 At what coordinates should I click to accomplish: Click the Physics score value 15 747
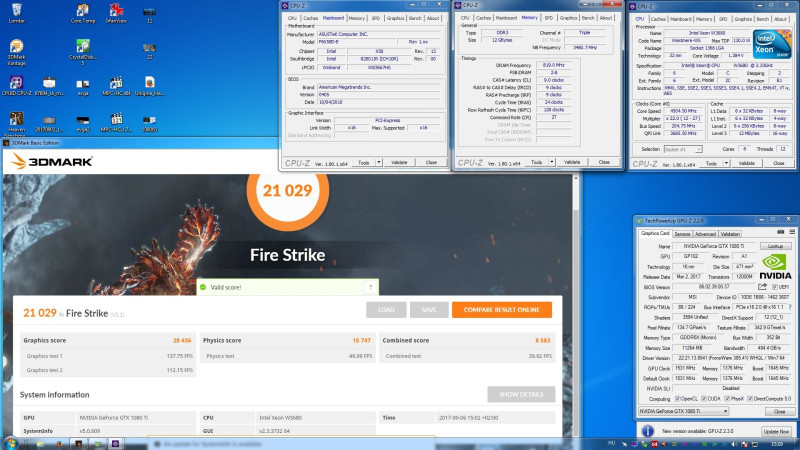(361, 340)
